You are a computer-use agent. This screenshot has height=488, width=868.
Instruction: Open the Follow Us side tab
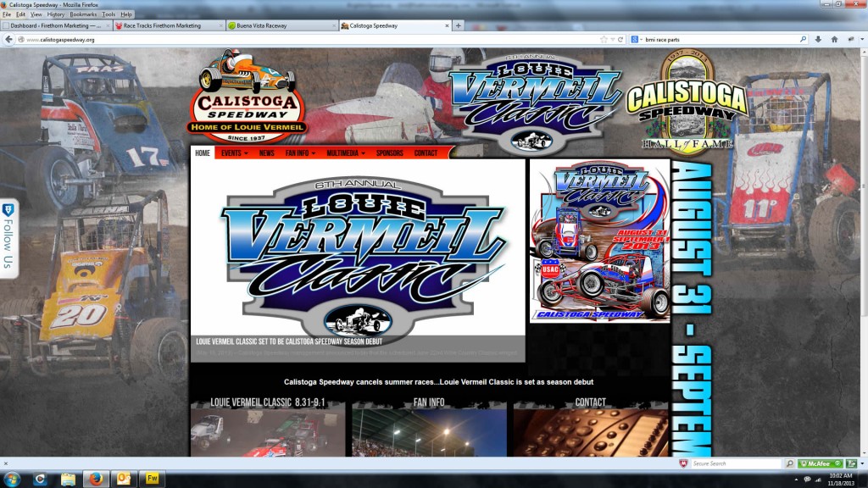(8, 238)
